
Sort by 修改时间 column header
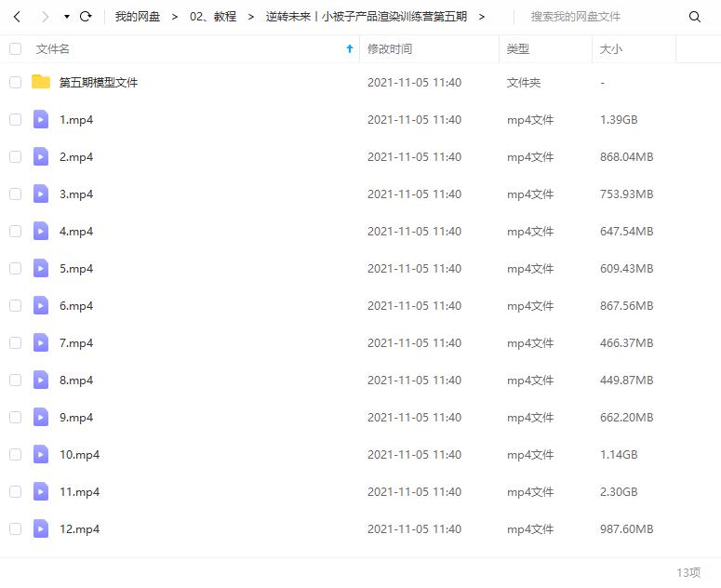(x=390, y=48)
